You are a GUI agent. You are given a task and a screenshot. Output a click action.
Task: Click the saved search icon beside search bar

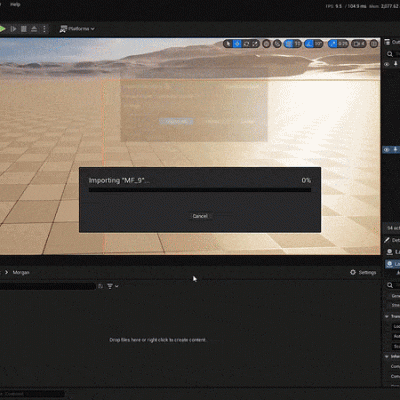pos(100,286)
